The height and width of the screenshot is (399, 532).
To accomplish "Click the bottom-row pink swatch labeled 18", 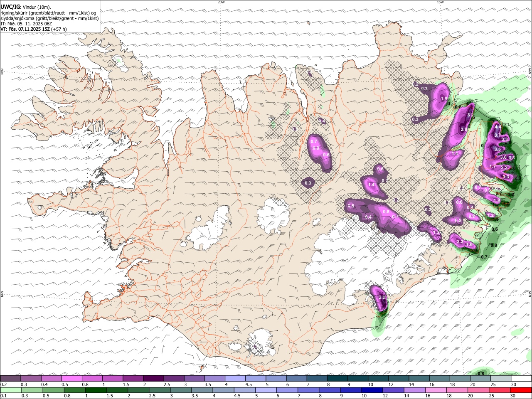I will click(x=457, y=390).
